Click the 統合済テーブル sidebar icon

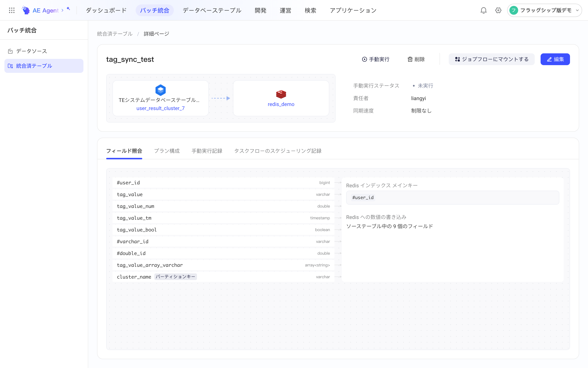(x=10, y=66)
